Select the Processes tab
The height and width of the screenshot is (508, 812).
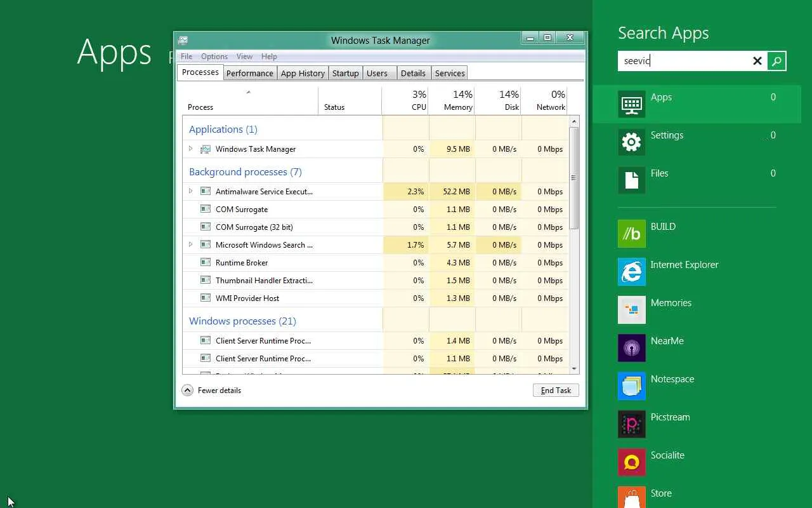[200, 72]
